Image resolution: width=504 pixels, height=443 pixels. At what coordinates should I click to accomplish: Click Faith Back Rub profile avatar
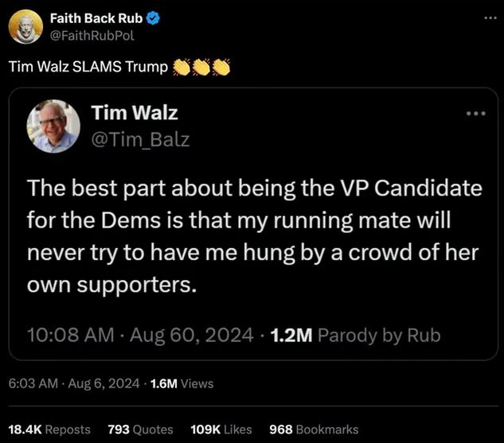(x=25, y=28)
